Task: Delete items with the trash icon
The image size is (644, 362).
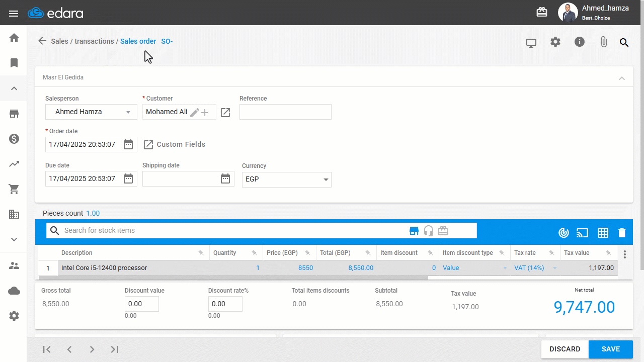Action: [x=622, y=232]
